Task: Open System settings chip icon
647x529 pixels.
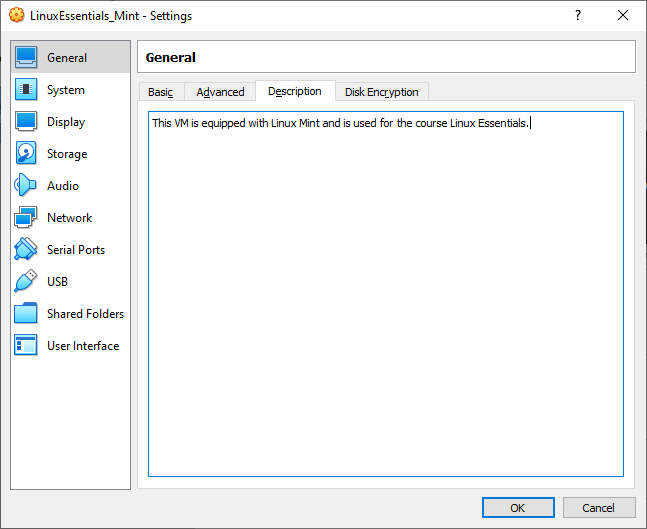Action: 26,89
